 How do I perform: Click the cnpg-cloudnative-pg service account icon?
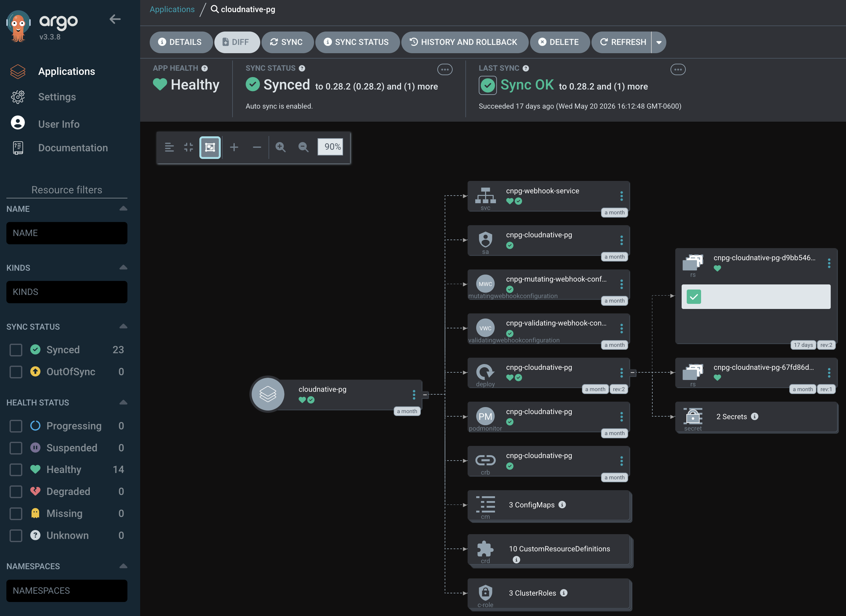point(485,240)
